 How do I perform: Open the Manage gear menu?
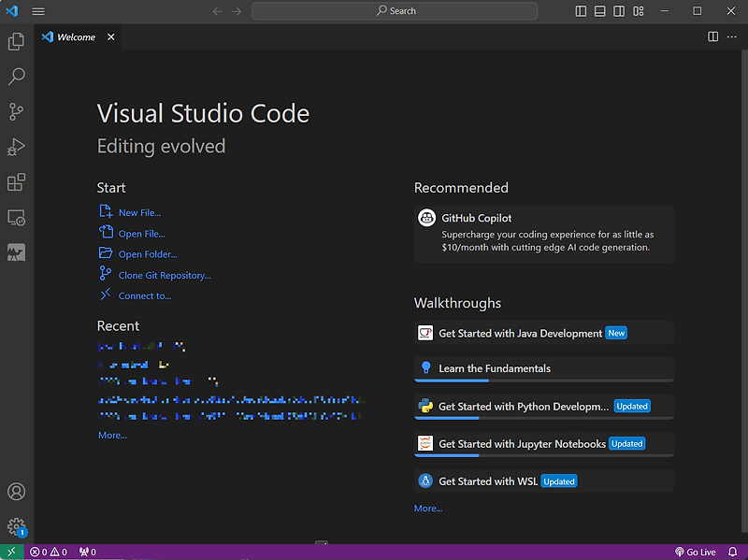[x=16, y=527]
